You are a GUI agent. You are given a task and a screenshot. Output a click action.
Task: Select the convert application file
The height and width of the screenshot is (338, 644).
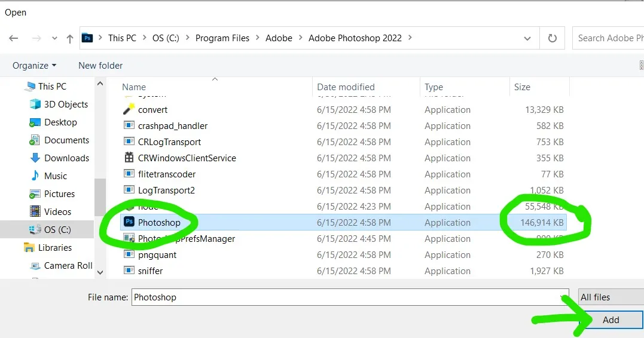coord(152,110)
